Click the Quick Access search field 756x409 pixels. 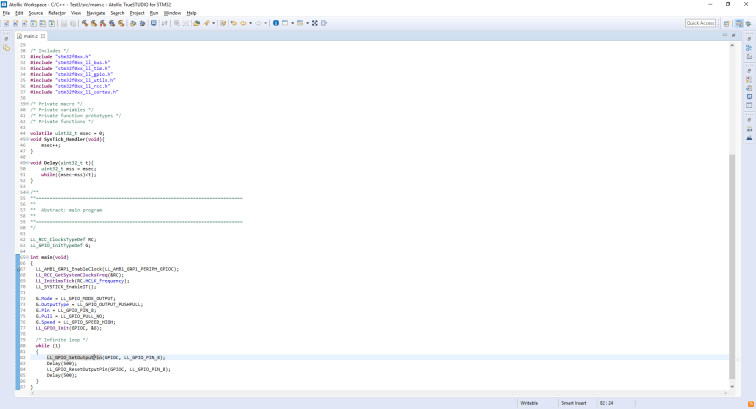[699, 22]
